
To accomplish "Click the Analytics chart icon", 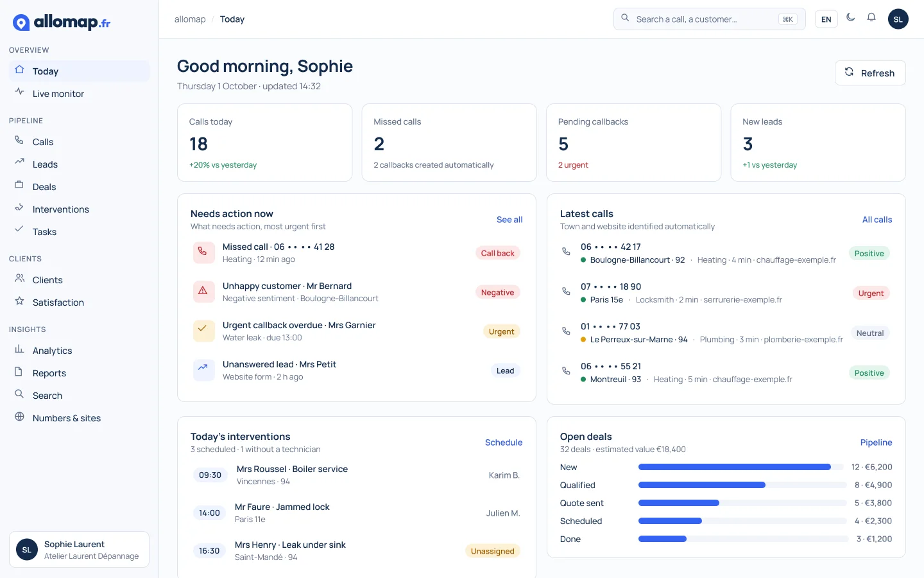I will click(19, 349).
